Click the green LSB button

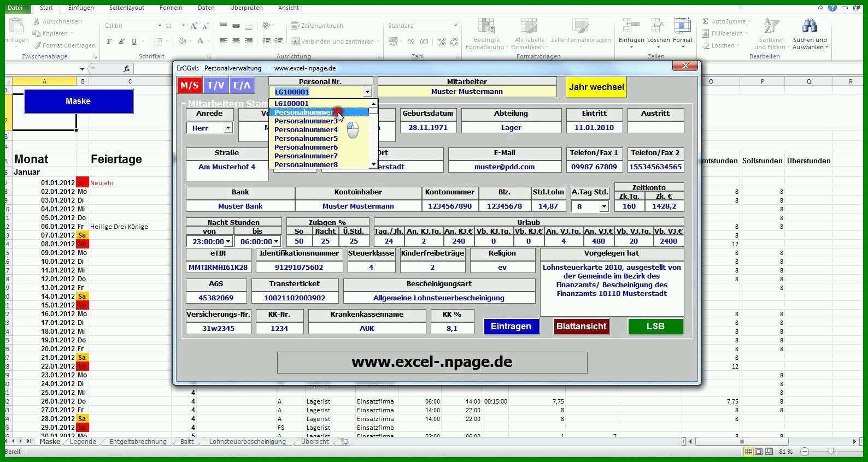[655, 327]
